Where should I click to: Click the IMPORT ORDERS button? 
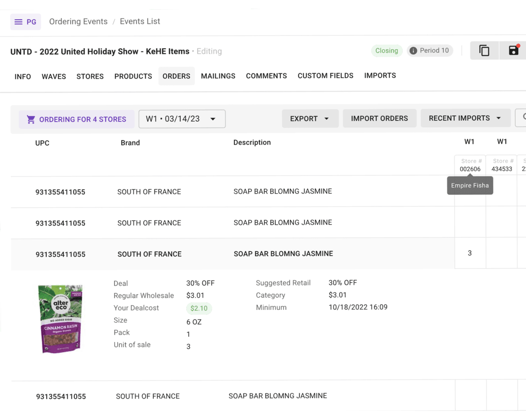coord(379,118)
